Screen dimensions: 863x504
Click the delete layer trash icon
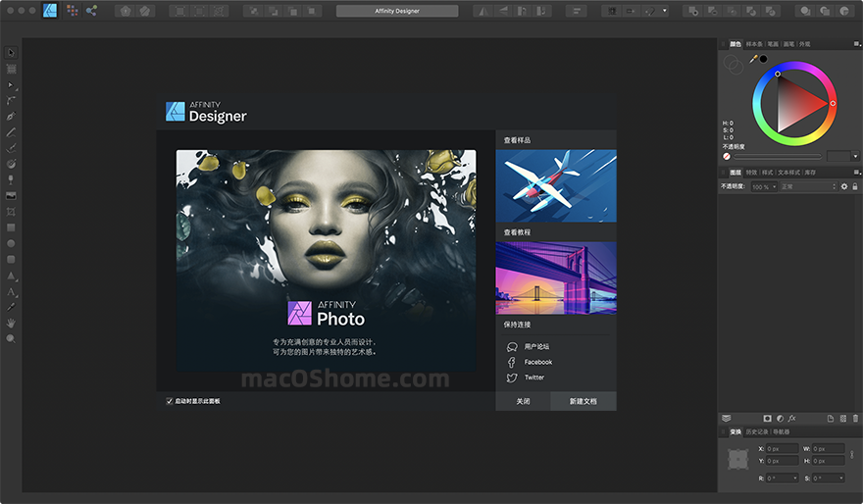point(855,419)
